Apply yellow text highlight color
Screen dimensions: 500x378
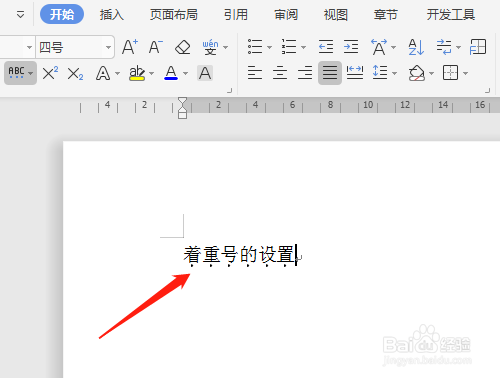(137, 73)
